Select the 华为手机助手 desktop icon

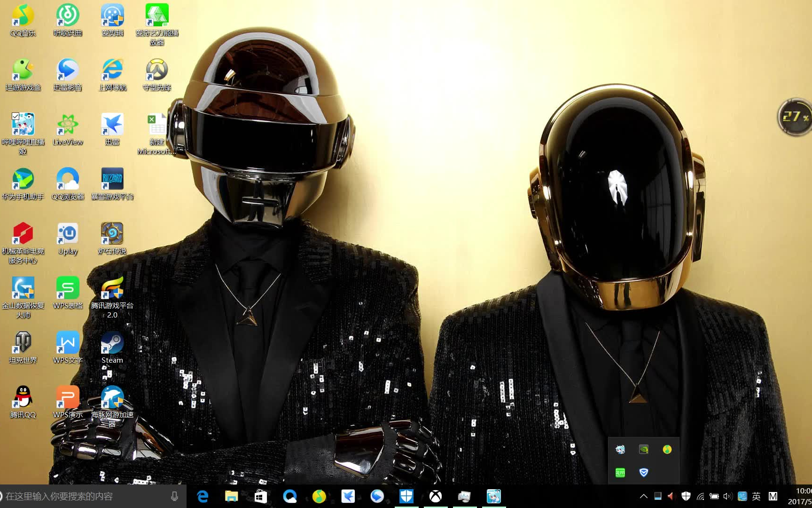[23, 184]
